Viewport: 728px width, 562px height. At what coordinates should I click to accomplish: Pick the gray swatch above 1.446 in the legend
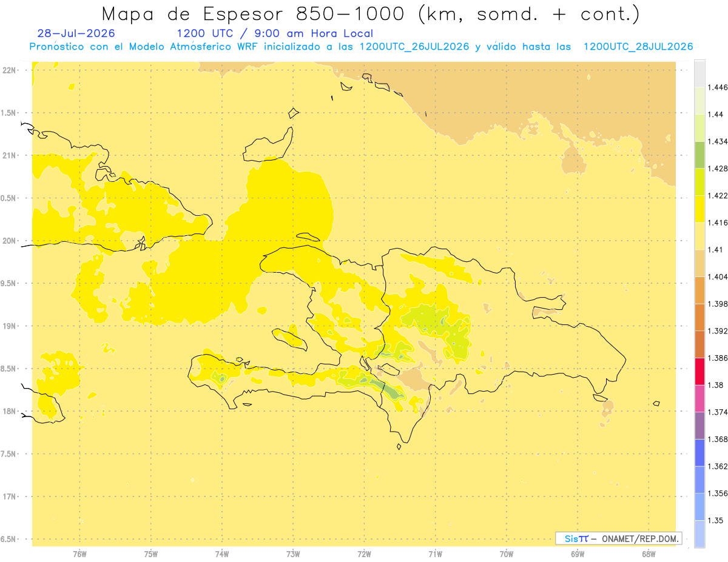tap(699, 73)
